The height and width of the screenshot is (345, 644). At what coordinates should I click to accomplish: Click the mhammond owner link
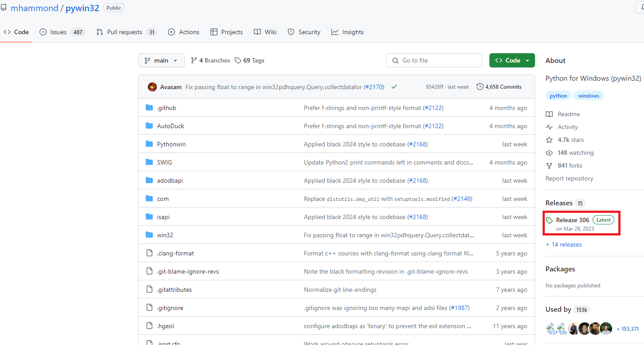point(34,8)
